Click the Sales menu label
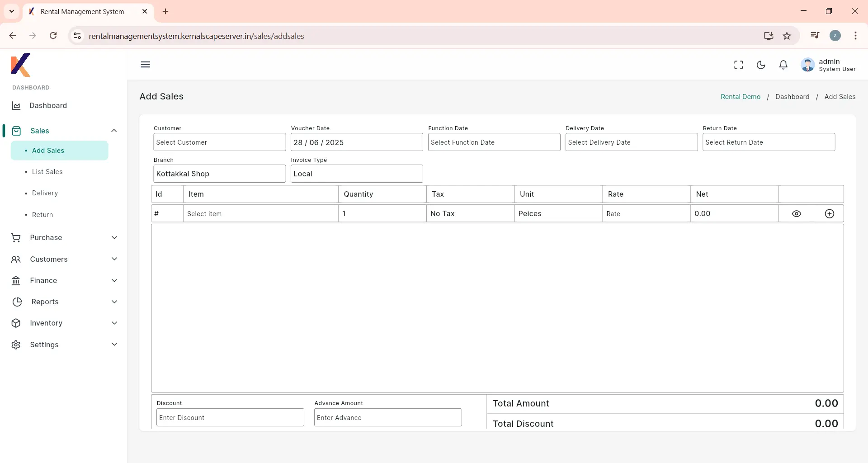Viewport: 868px width, 463px height. tap(40, 131)
